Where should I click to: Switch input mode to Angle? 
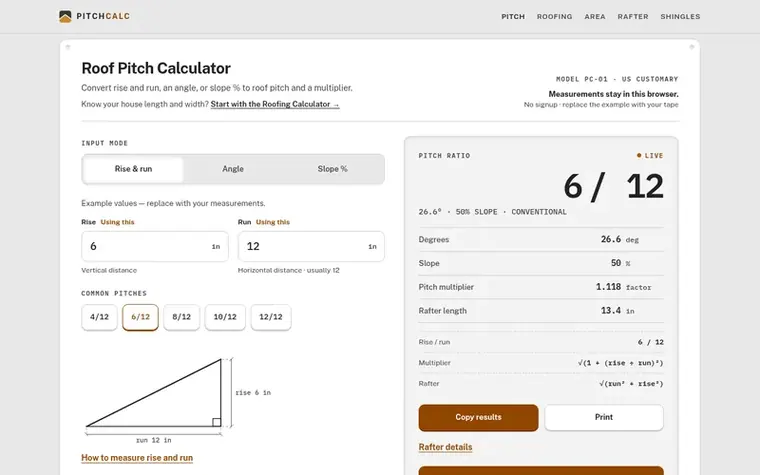click(233, 169)
